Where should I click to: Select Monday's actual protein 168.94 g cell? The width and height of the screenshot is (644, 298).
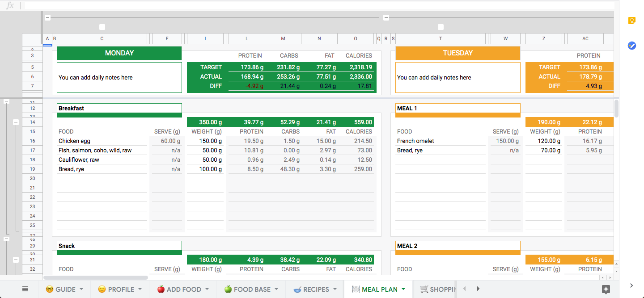coord(247,76)
